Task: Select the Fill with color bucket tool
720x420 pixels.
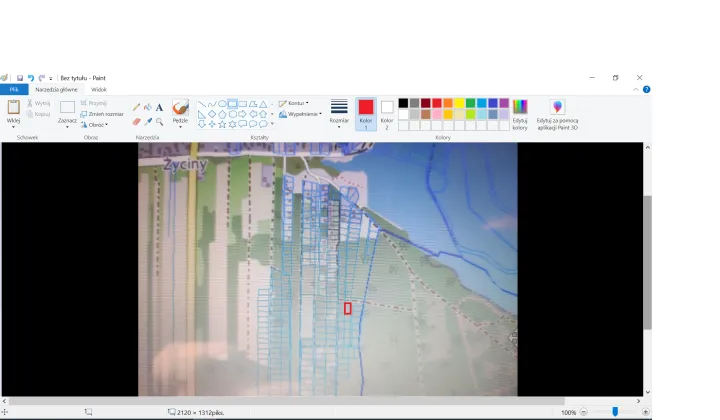Action: 148,107
